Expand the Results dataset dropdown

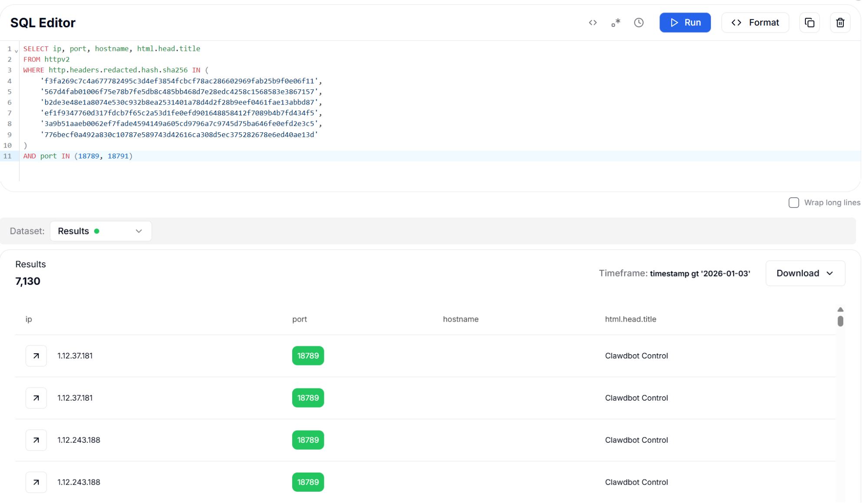click(101, 231)
